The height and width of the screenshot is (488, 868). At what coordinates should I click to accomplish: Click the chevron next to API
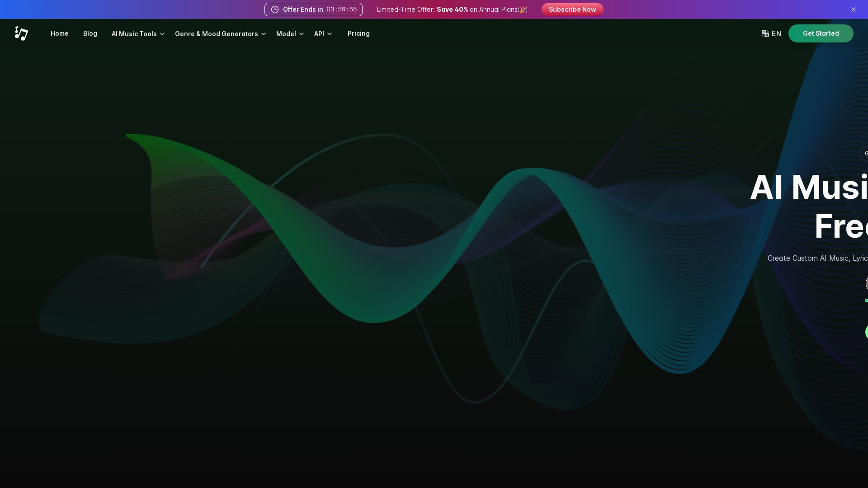point(330,34)
